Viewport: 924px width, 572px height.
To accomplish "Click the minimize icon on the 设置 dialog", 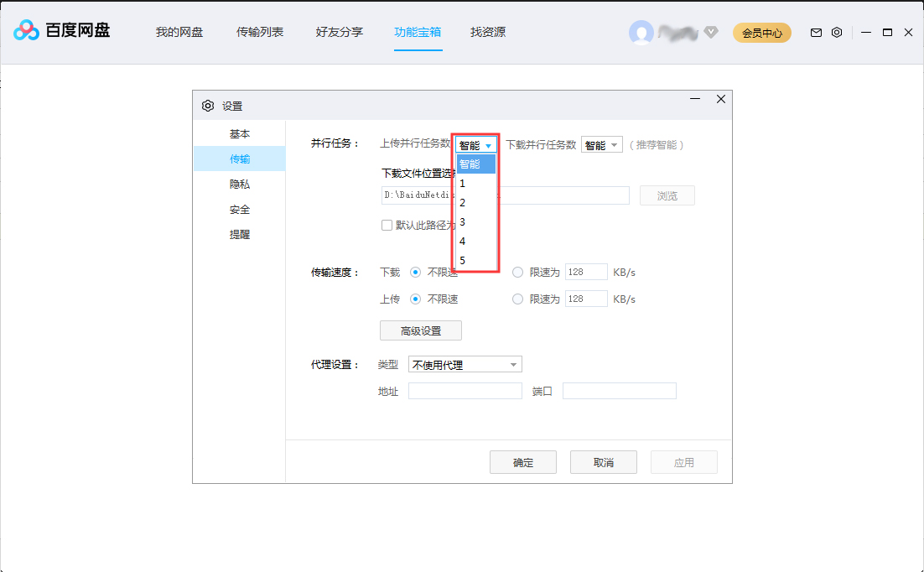I will (694, 98).
